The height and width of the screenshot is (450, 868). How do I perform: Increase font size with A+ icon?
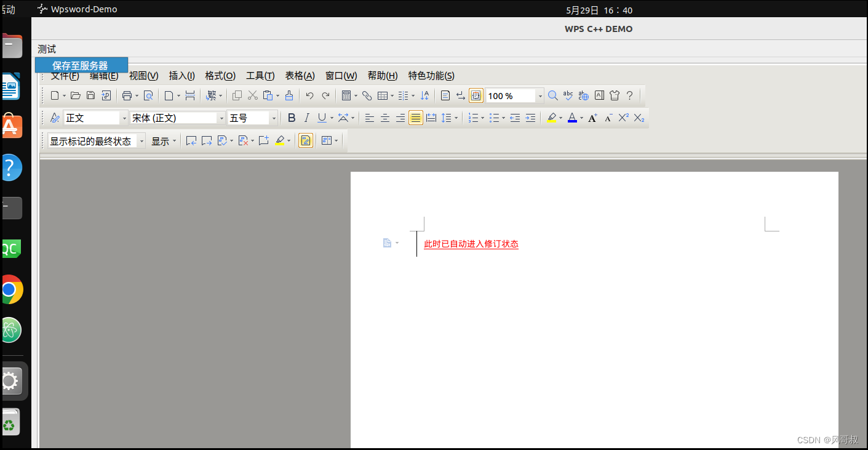click(592, 118)
